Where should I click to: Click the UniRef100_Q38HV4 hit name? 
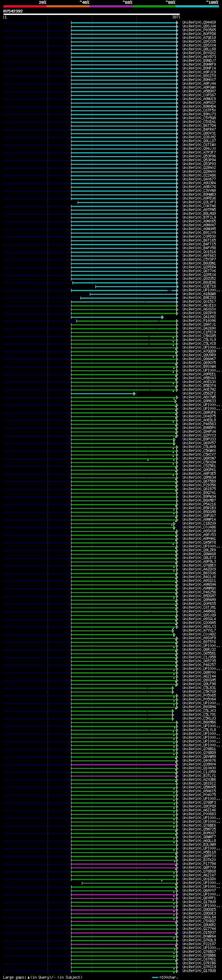tap(199, 764)
